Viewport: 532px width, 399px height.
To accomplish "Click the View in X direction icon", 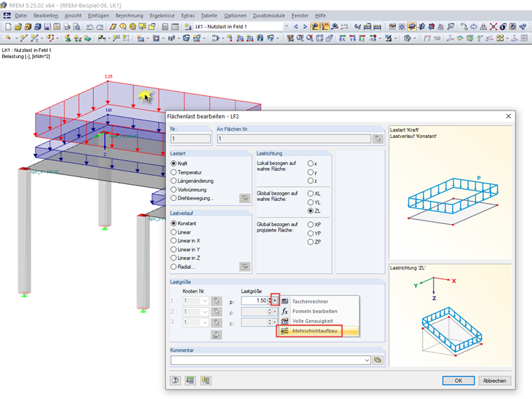I will tap(343, 38).
